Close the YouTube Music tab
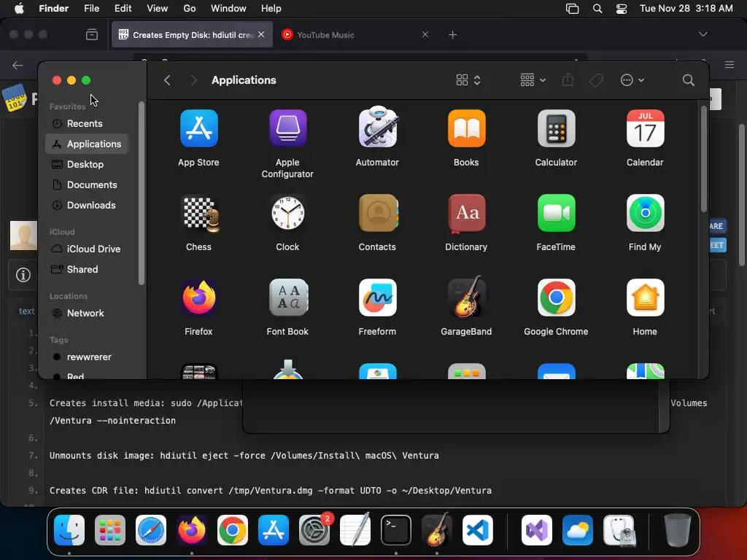The width and height of the screenshot is (747, 560). (425, 34)
